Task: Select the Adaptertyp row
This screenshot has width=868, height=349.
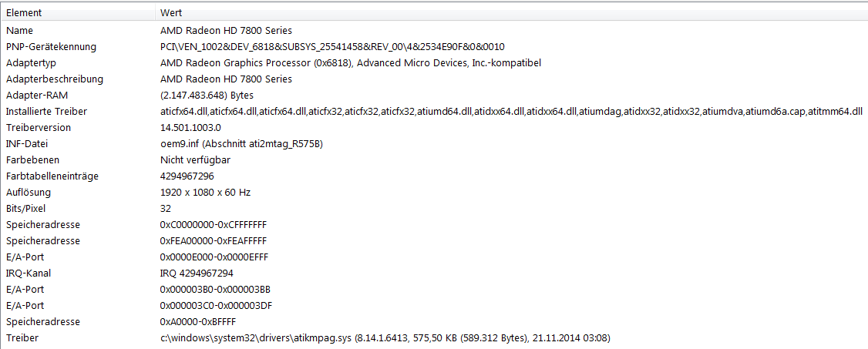Action: pos(434,63)
